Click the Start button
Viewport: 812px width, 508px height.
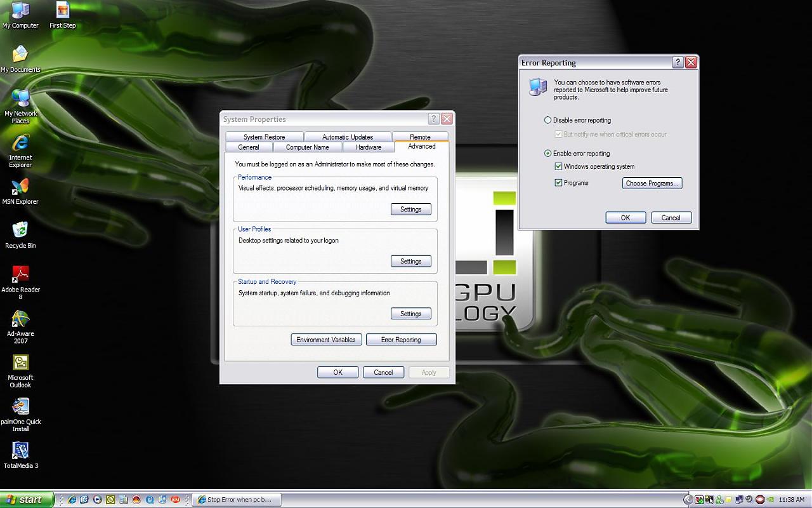click(27, 500)
